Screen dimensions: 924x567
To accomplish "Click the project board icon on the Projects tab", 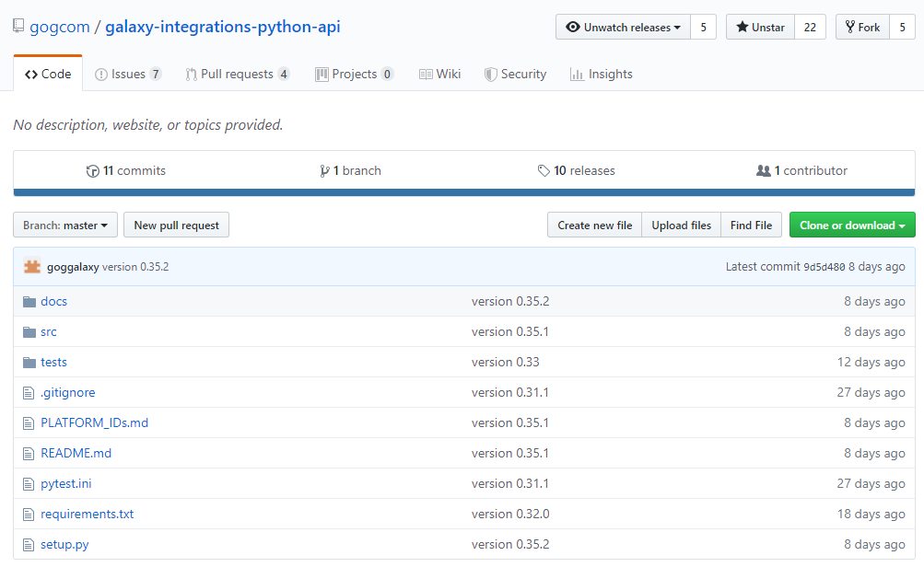I will tap(322, 75).
